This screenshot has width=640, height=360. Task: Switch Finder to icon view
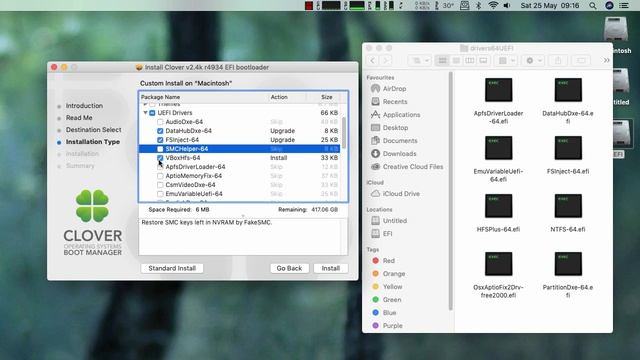tap(442, 60)
